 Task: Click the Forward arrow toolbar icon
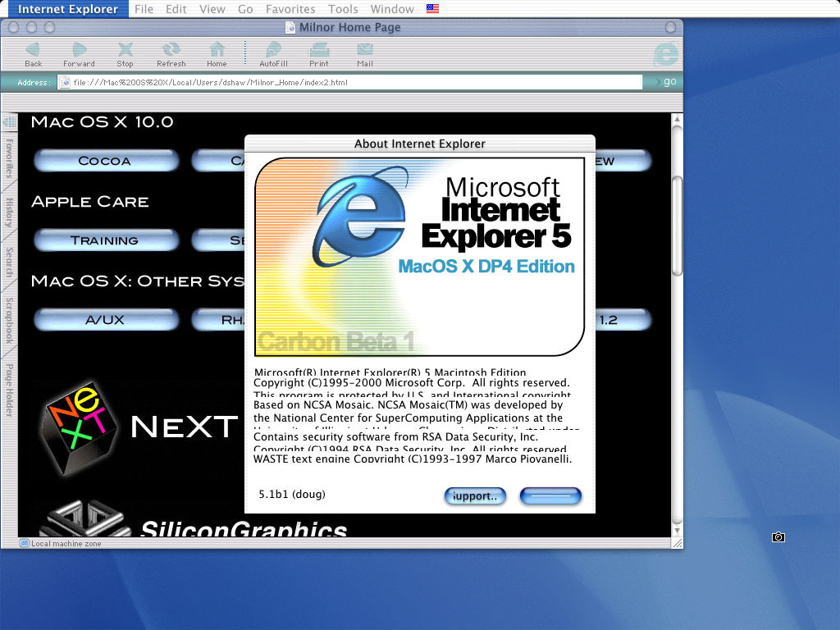[80, 49]
